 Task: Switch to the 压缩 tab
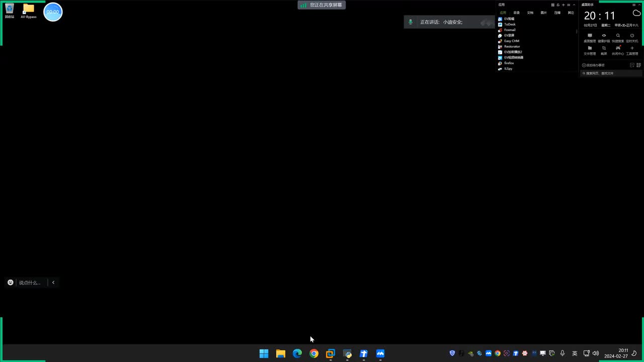pos(557,13)
